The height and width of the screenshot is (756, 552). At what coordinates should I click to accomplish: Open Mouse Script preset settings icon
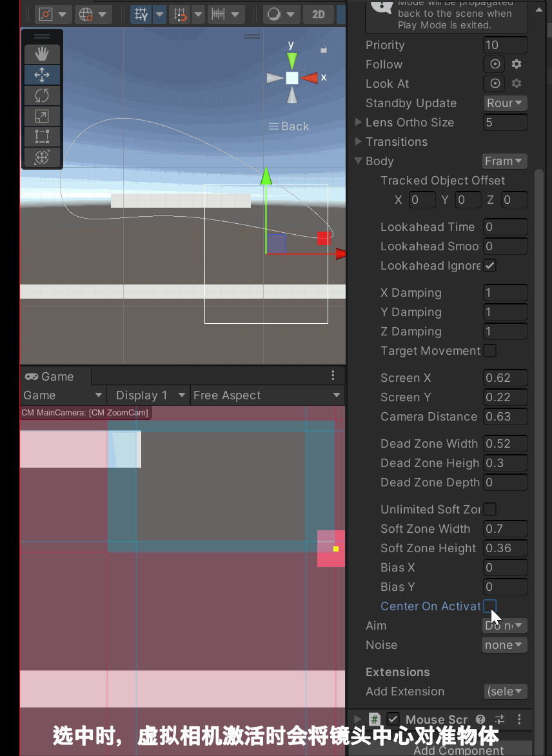(x=500, y=719)
